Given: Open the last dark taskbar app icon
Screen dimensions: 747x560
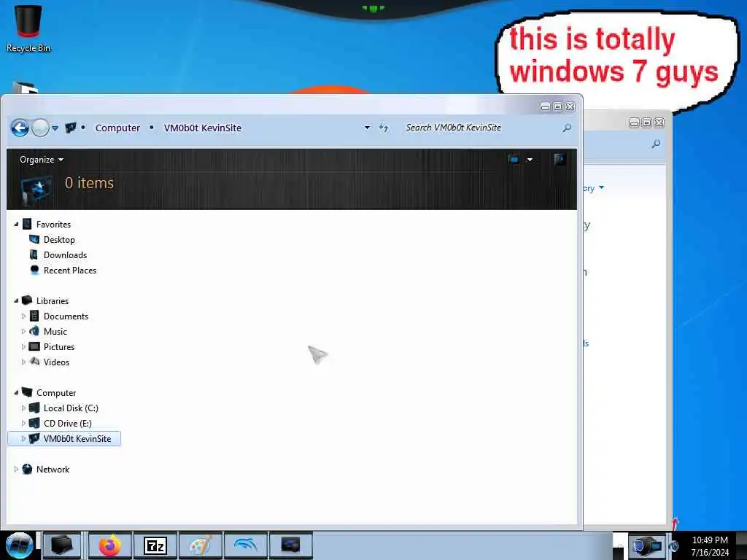Looking at the screenshot, I should [x=290, y=545].
